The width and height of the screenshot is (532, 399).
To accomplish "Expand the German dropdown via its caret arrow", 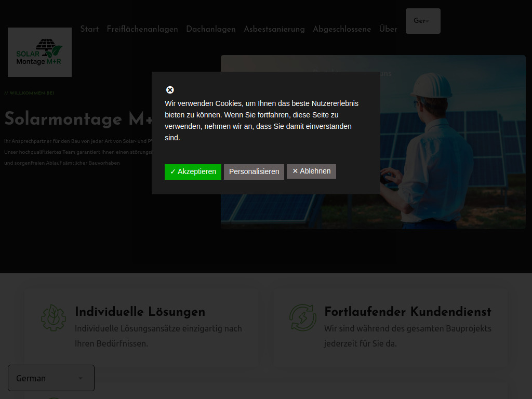I will [x=81, y=379].
